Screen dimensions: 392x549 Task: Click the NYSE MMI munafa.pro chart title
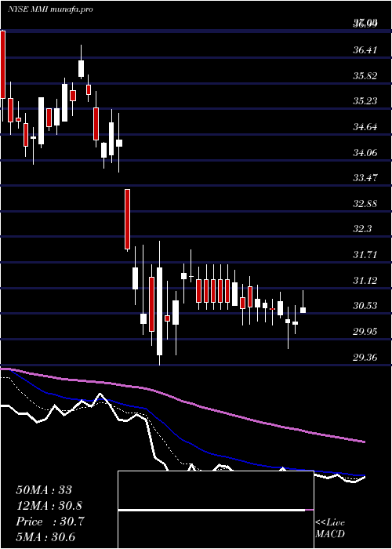pos(50,9)
